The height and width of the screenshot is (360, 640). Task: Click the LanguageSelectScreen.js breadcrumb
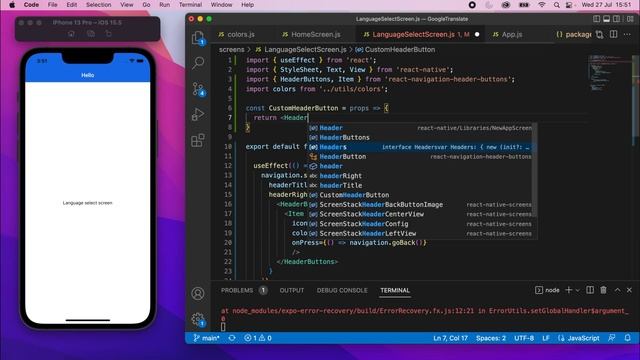click(x=305, y=49)
